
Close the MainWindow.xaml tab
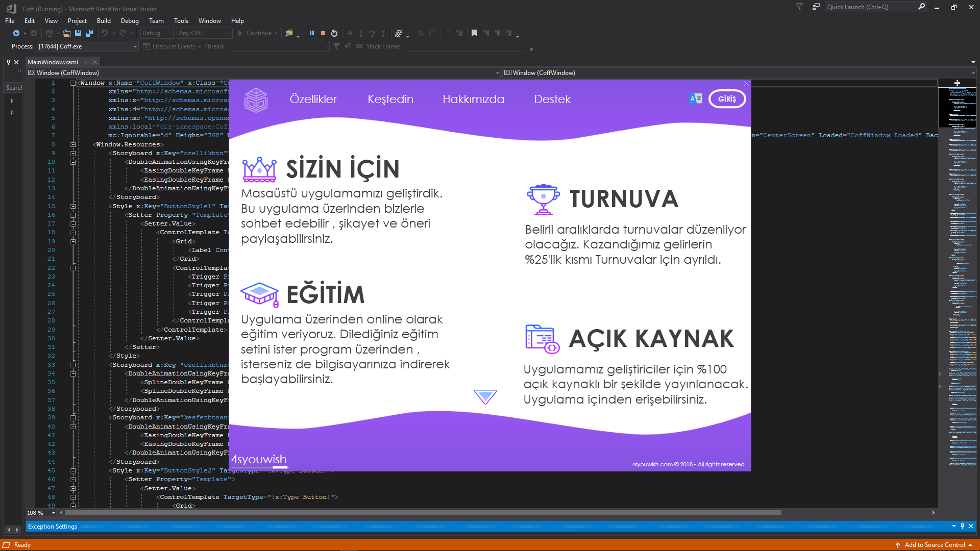click(95, 62)
